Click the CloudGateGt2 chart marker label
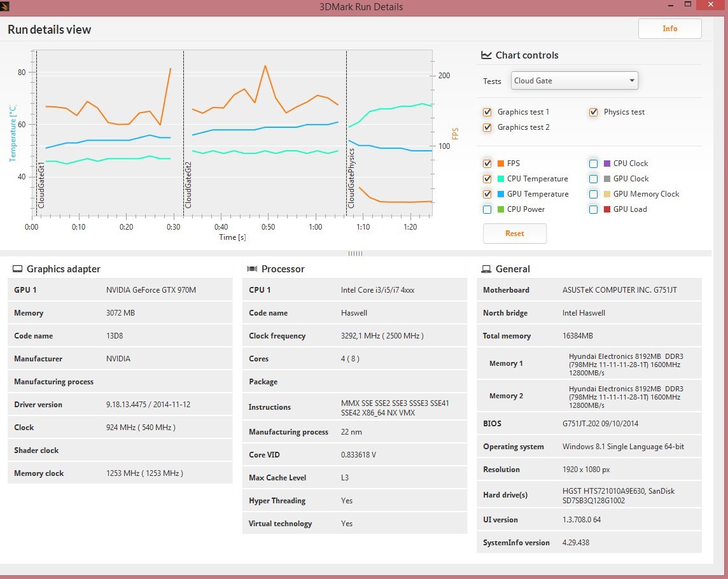Screen dimensions: 728x579 click(x=188, y=185)
